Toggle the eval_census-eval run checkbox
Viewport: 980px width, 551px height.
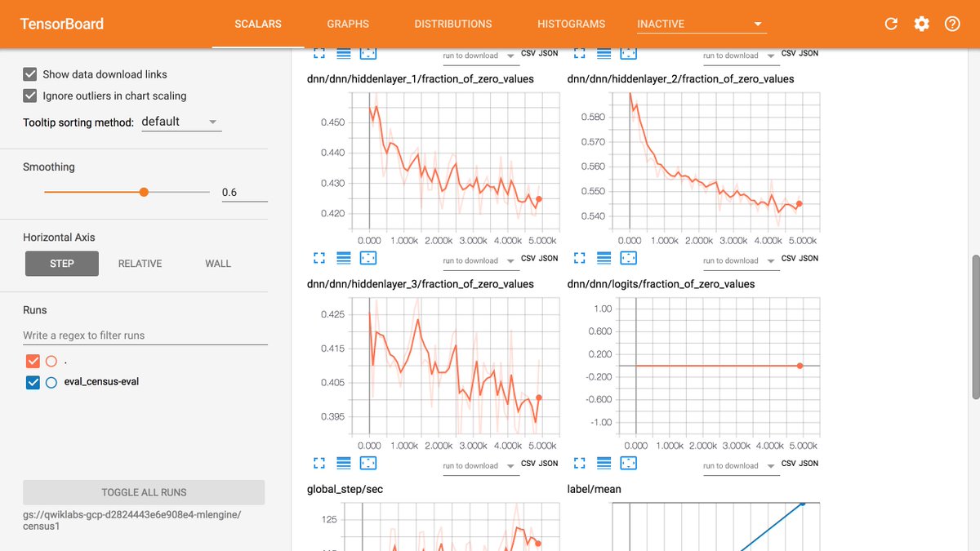tap(33, 382)
